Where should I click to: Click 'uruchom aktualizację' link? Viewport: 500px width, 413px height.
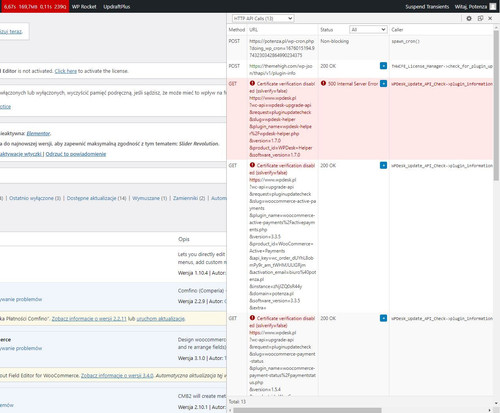point(161,319)
